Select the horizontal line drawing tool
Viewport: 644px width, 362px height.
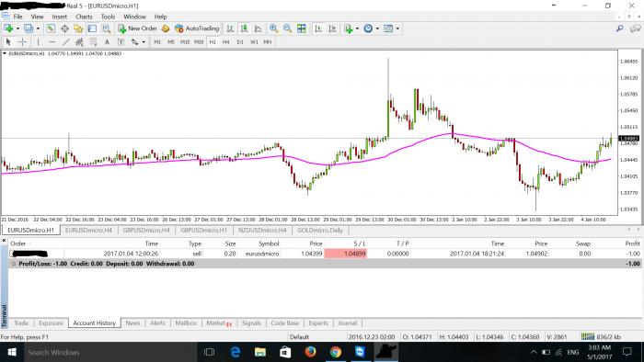click(52, 42)
